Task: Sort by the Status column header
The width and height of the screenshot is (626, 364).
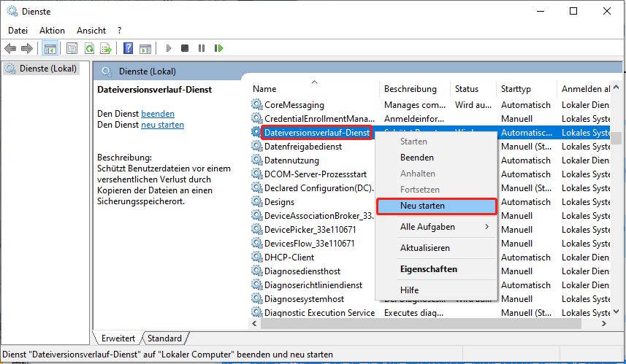Action: (473, 88)
